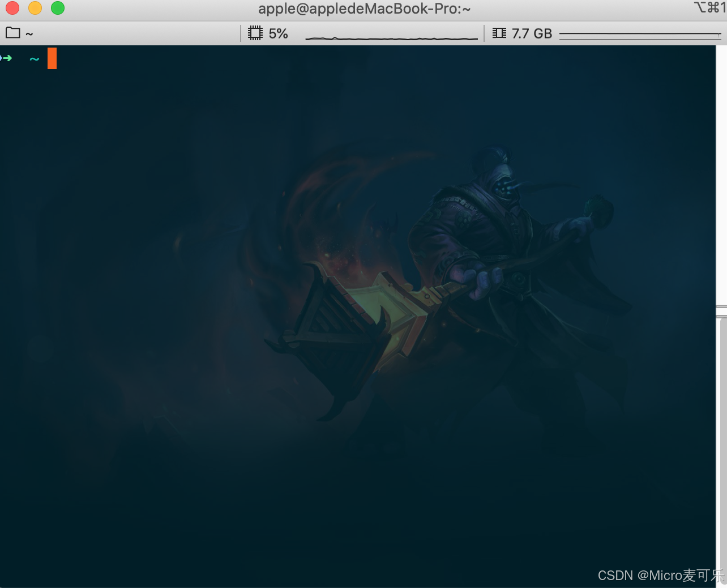Click the memory RAM icon

(499, 33)
